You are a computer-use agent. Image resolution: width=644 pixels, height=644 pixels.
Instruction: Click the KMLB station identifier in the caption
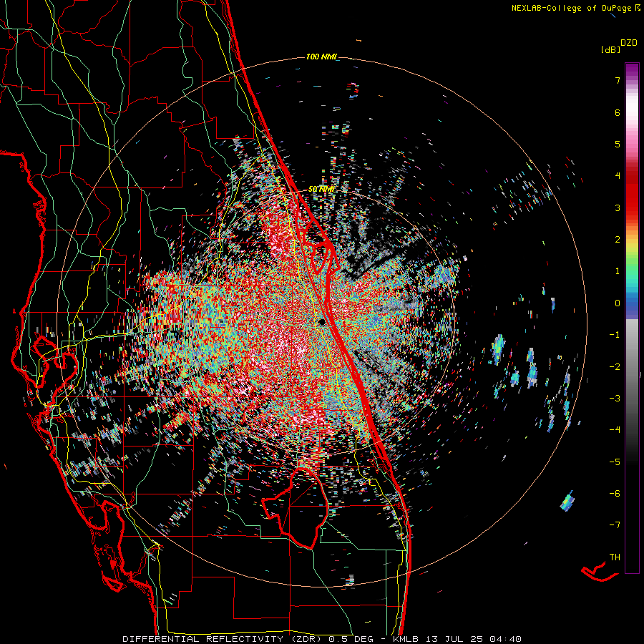(x=406, y=639)
